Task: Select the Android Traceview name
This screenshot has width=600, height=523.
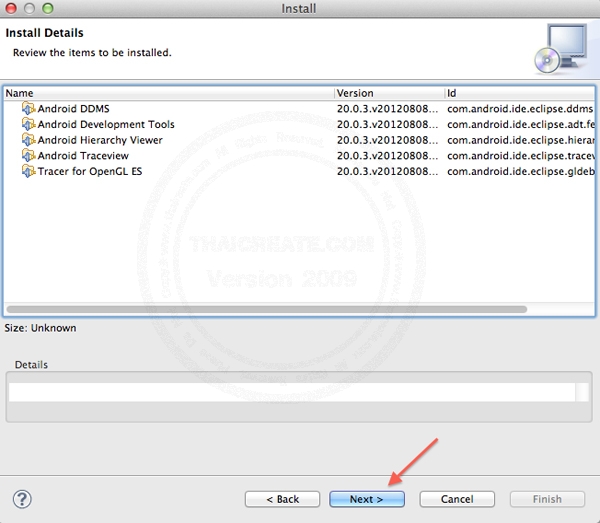Action: coord(83,156)
